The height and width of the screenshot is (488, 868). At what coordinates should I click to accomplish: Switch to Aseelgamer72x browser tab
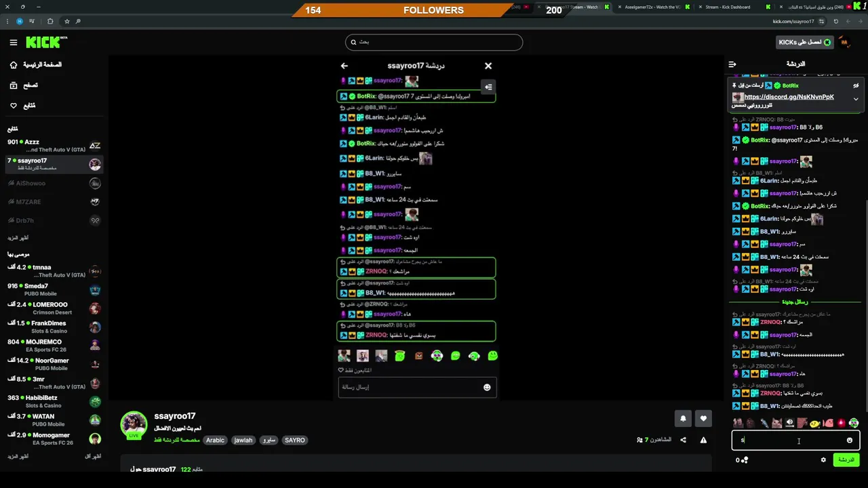[x=652, y=7]
